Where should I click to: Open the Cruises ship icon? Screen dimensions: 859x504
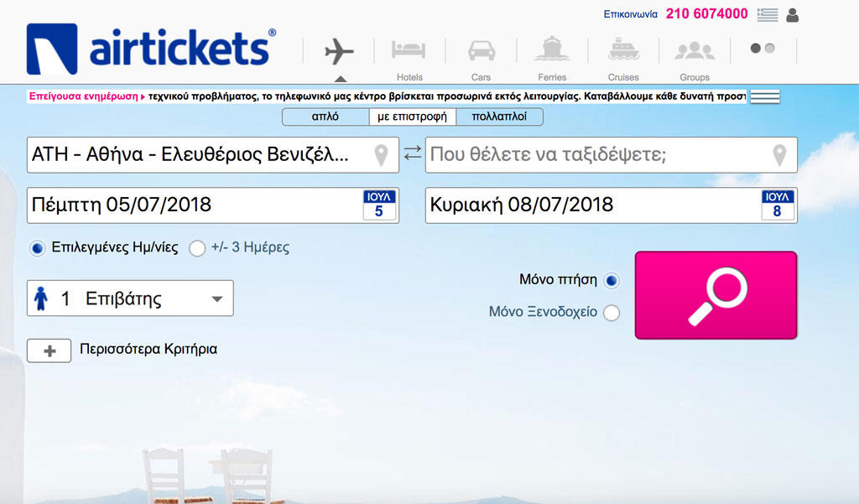coord(623,49)
